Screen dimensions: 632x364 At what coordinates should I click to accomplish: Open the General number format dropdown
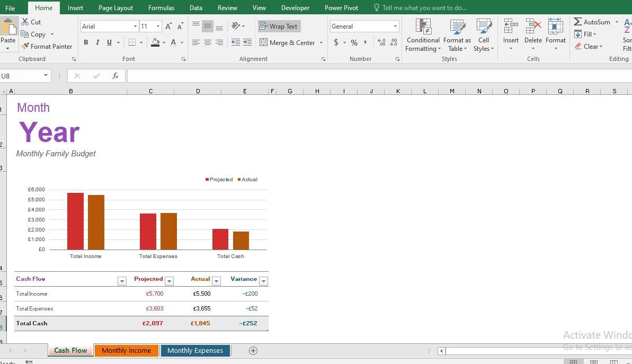click(395, 26)
